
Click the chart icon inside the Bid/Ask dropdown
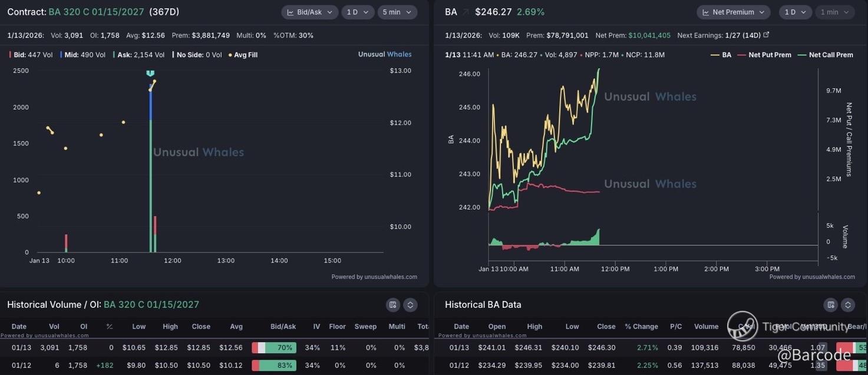tap(291, 12)
